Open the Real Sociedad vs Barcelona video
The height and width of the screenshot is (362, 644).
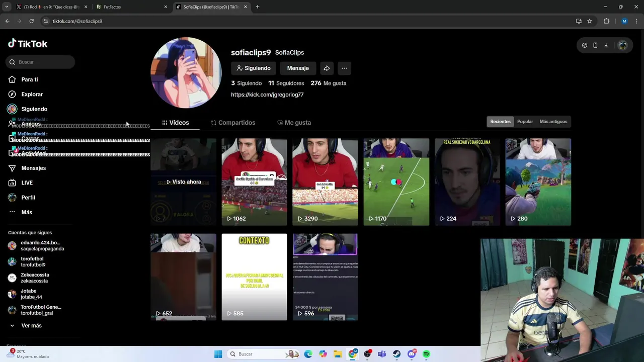tap(467, 182)
